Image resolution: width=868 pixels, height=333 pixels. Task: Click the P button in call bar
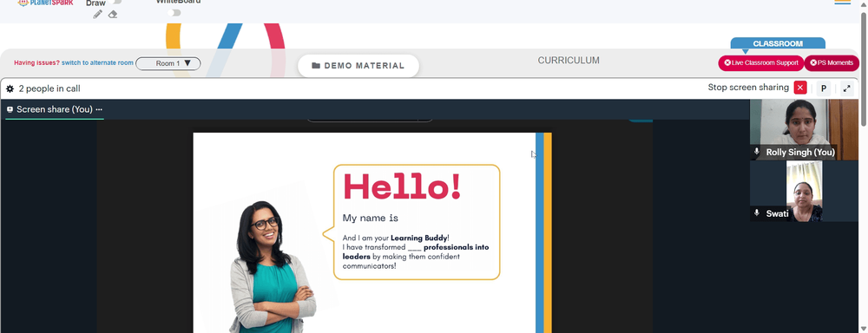tap(824, 88)
